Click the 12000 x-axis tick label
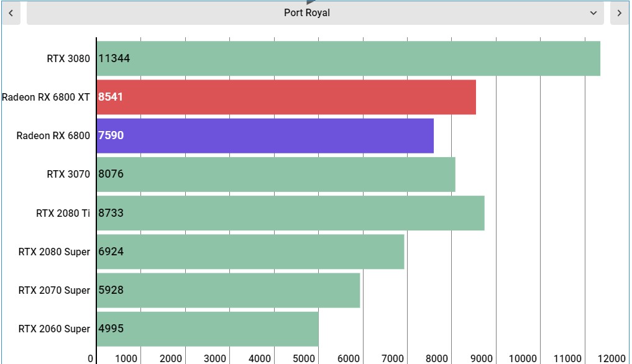This screenshot has height=364, width=632. 611,358
